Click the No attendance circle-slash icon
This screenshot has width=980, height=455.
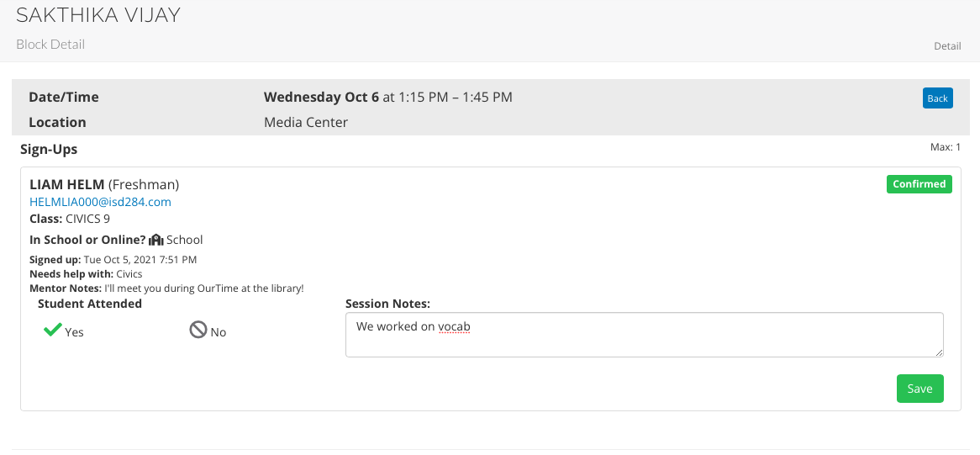pos(198,331)
